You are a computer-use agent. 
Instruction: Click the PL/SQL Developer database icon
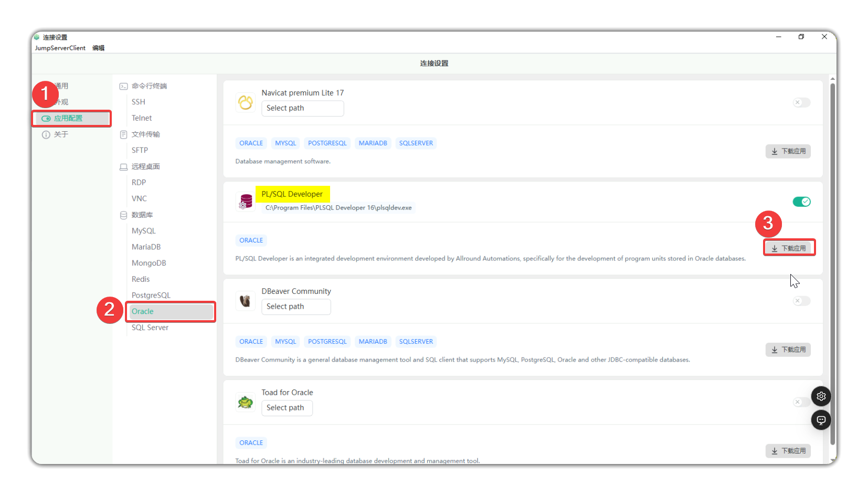pyautogui.click(x=245, y=201)
